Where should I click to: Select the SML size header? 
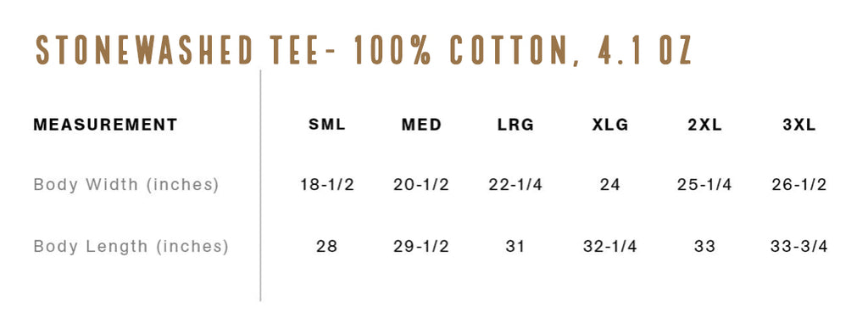pos(327,125)
